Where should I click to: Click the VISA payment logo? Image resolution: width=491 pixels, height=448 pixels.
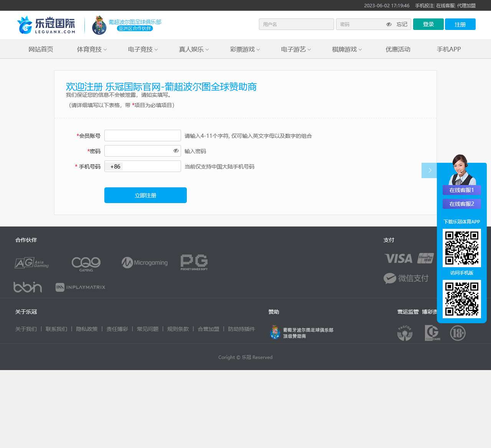click(x=399, y=258)
